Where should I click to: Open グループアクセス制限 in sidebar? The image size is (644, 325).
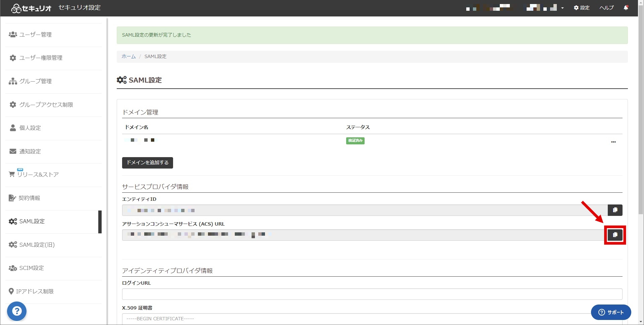tap(54, 105)
